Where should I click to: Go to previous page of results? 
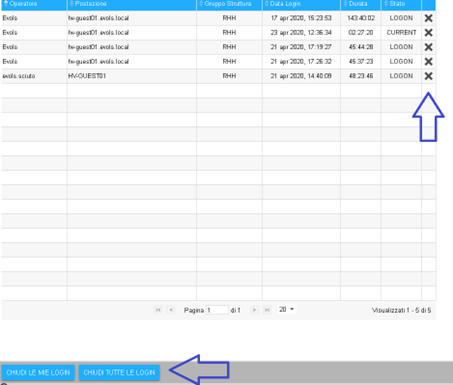tap(171, 310)
